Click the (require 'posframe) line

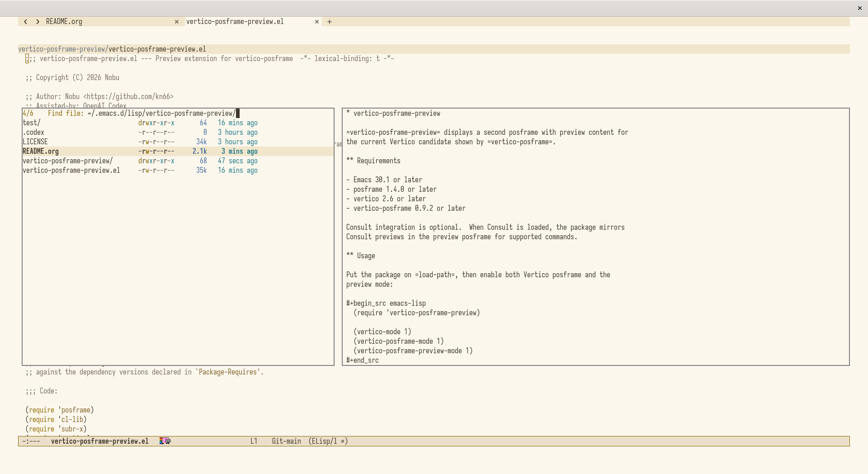coord(60,410)
